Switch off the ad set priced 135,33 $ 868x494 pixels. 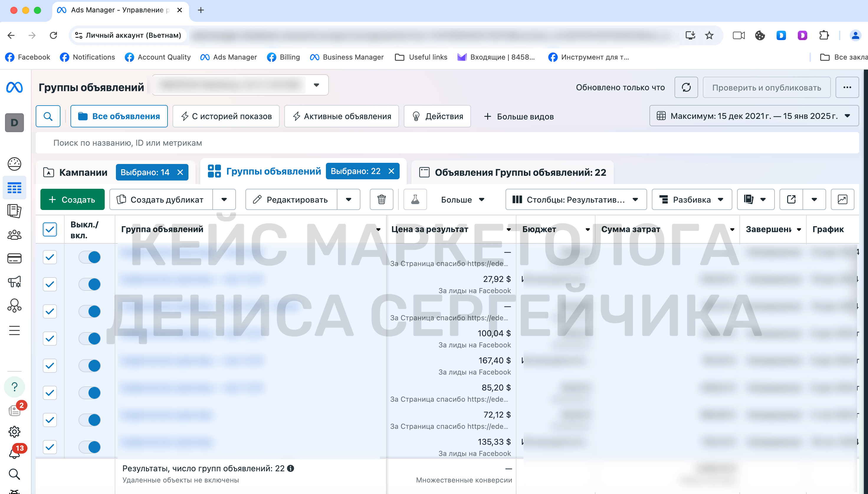click(x=90, y=447)
